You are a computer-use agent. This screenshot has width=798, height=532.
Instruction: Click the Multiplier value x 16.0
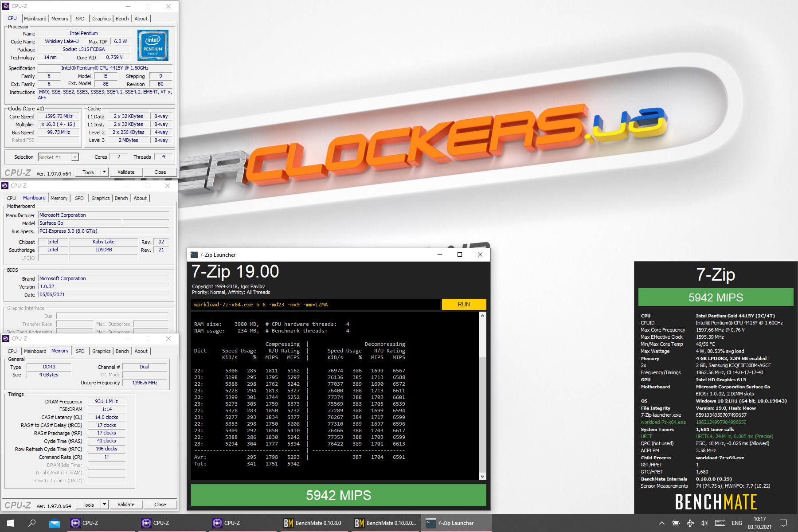tap(59, 125)
